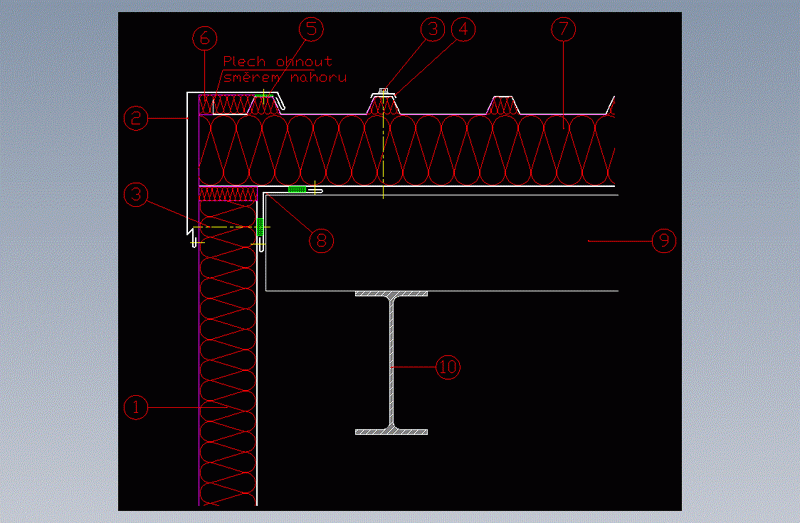Select the I-beam bottom flange

point(391,431)
